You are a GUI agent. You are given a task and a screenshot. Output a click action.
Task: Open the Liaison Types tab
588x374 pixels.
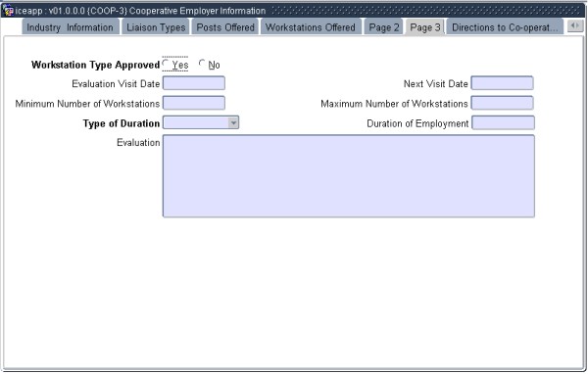156,27
